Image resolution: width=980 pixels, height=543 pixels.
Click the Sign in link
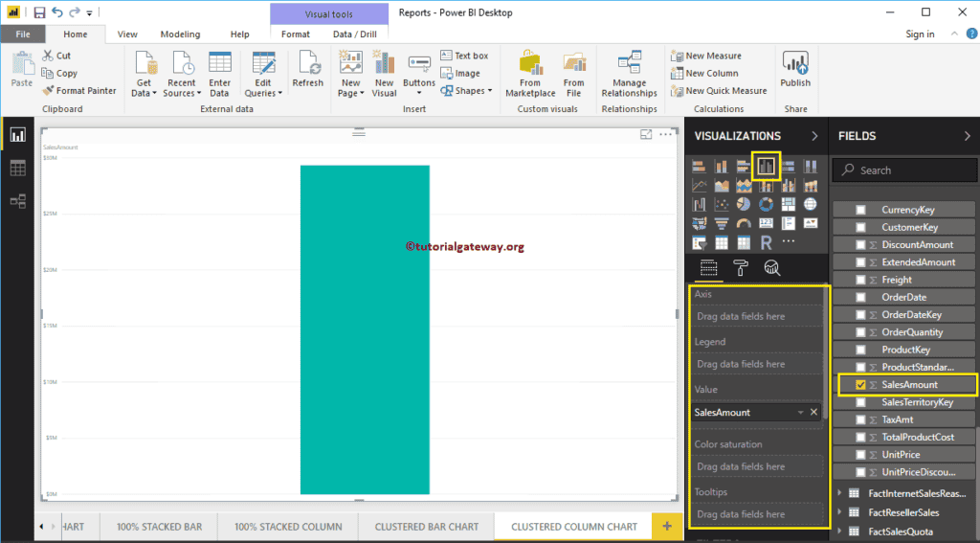[x=920, y=34]
